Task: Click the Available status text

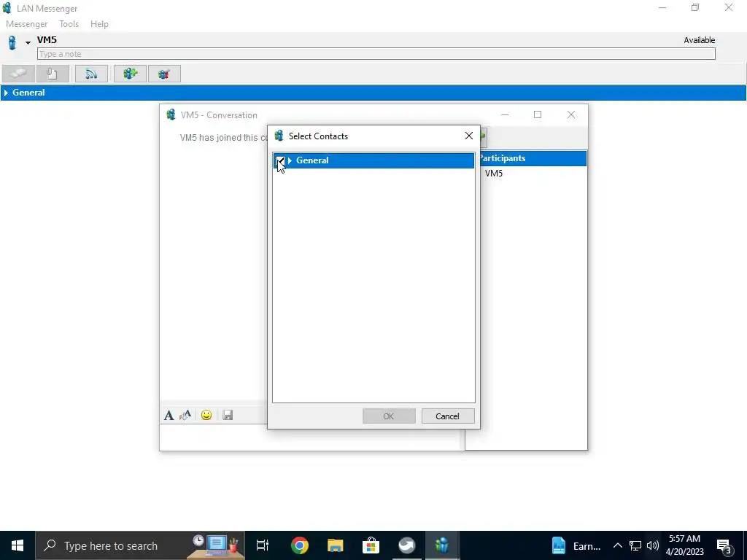Action: [x=699, y=40]
